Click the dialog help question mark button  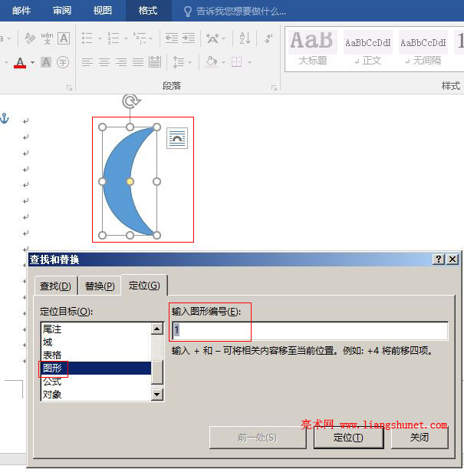[439, 259]
